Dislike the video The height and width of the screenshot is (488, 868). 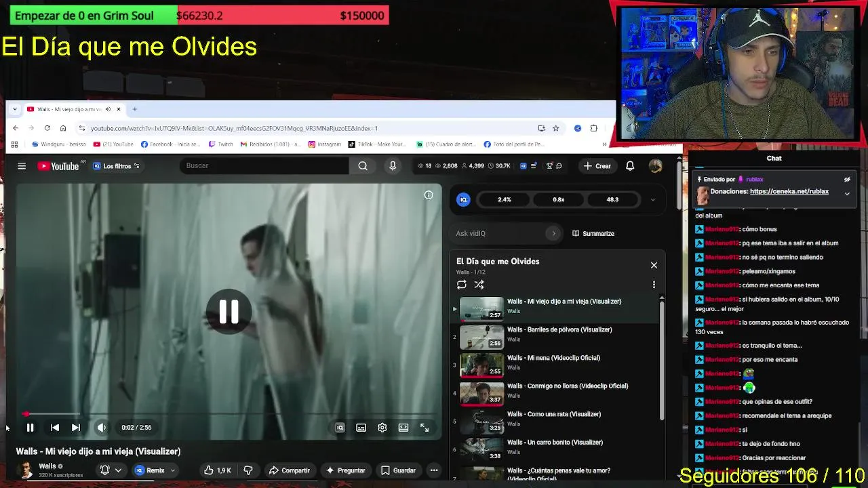248,470
